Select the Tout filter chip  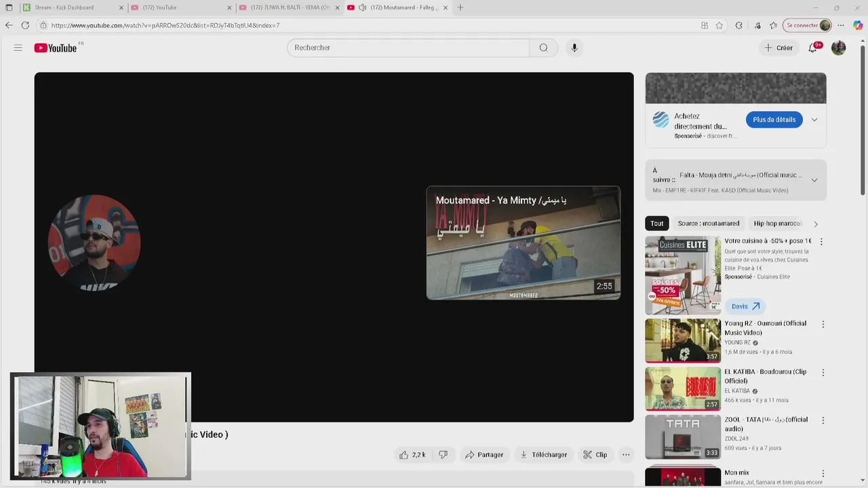point(657,224)
